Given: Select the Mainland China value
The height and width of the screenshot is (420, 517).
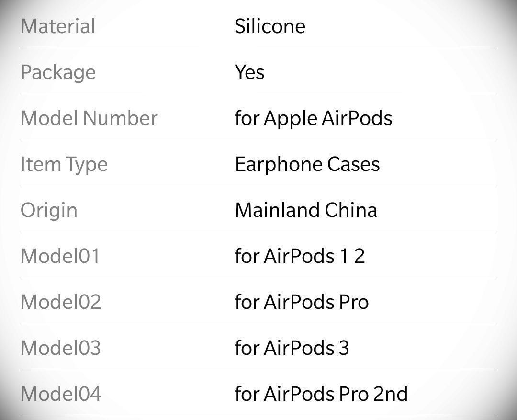Looking at the screenshot, I should coord(306,210).
